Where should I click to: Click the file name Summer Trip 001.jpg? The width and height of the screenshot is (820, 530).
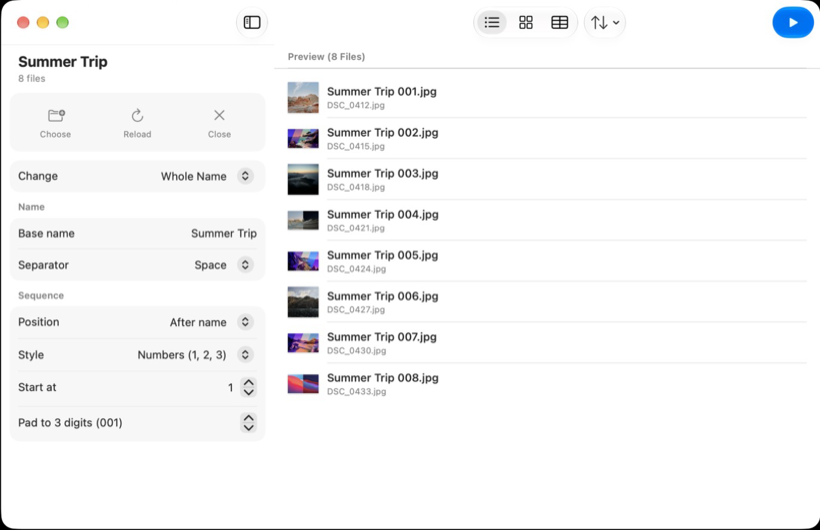(x=382, y=92)
